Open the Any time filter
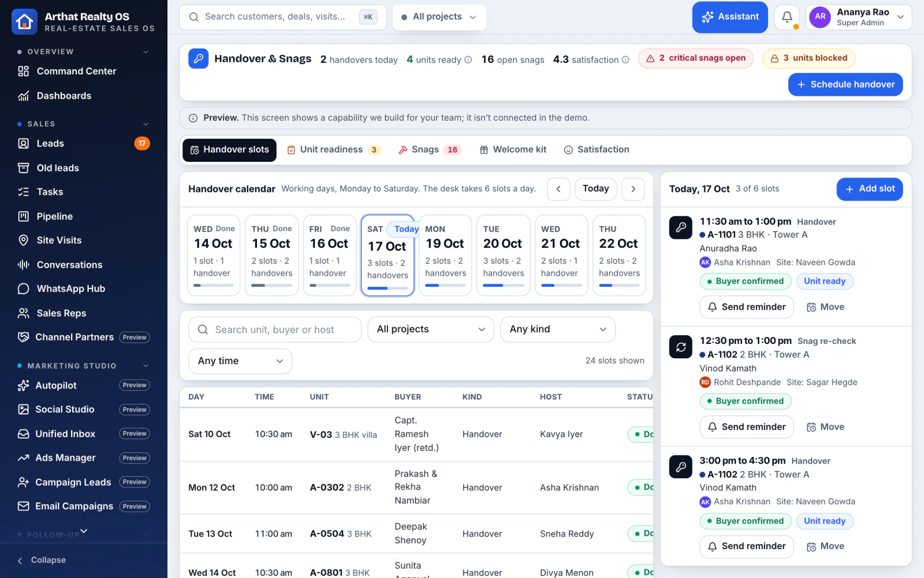 click(x=240, y=361)
